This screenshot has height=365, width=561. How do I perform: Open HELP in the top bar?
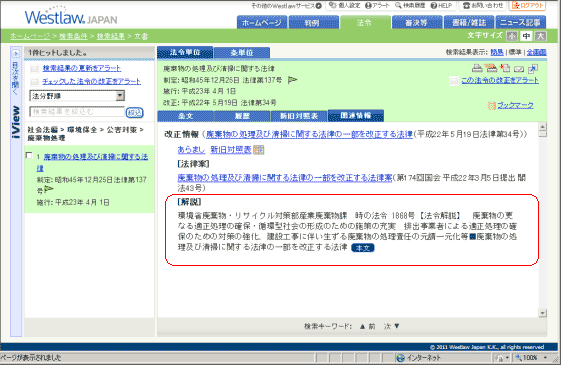point(441,5)
